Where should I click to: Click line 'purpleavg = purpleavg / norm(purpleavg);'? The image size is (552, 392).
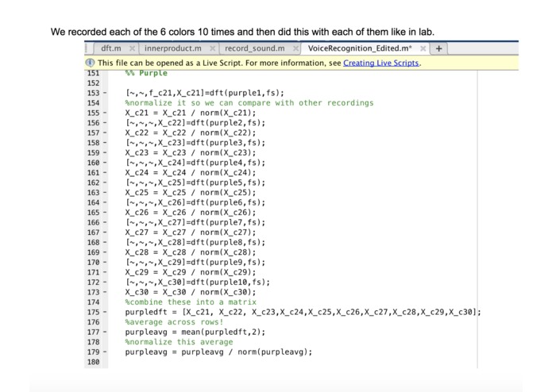pos(218,352)
